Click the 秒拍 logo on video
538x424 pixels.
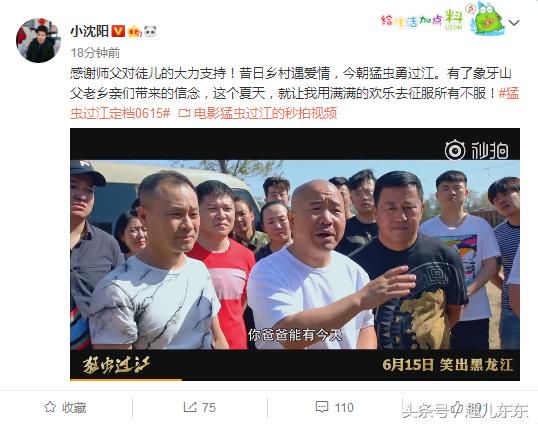(477, 150)
